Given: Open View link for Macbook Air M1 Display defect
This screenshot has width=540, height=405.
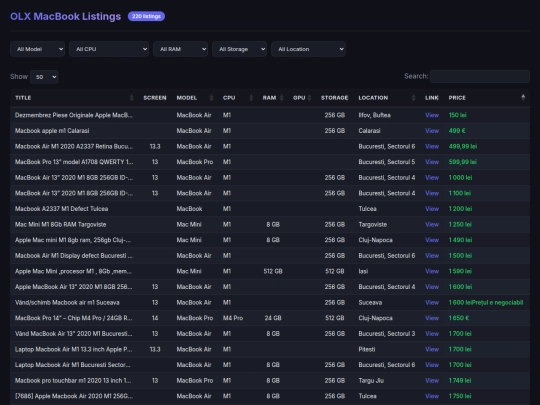Looking at the screenshot, I should pyautogui.click(x=432, y=256).
